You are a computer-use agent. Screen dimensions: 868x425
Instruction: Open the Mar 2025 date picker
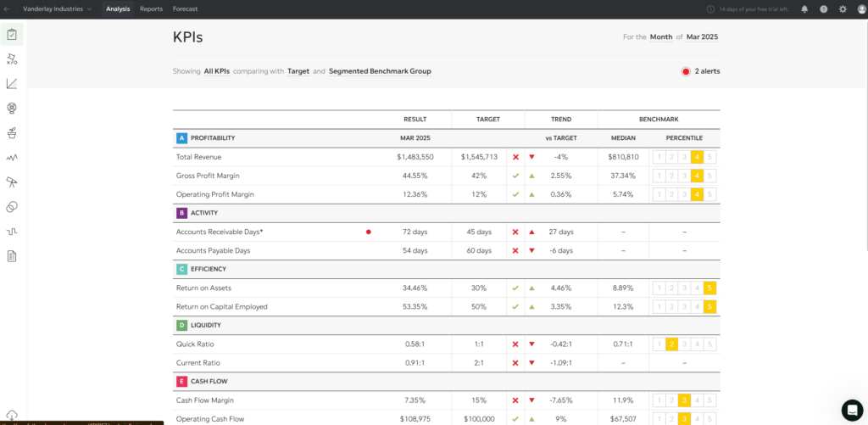pos(703,37)
